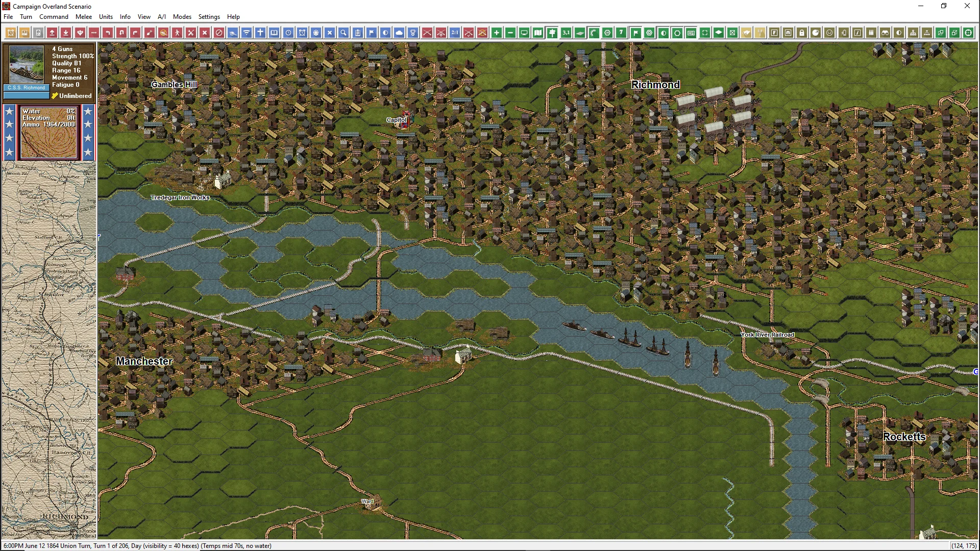The image size is (980, 551).
Task: Toggle the green flag display button
Action: 635,33
